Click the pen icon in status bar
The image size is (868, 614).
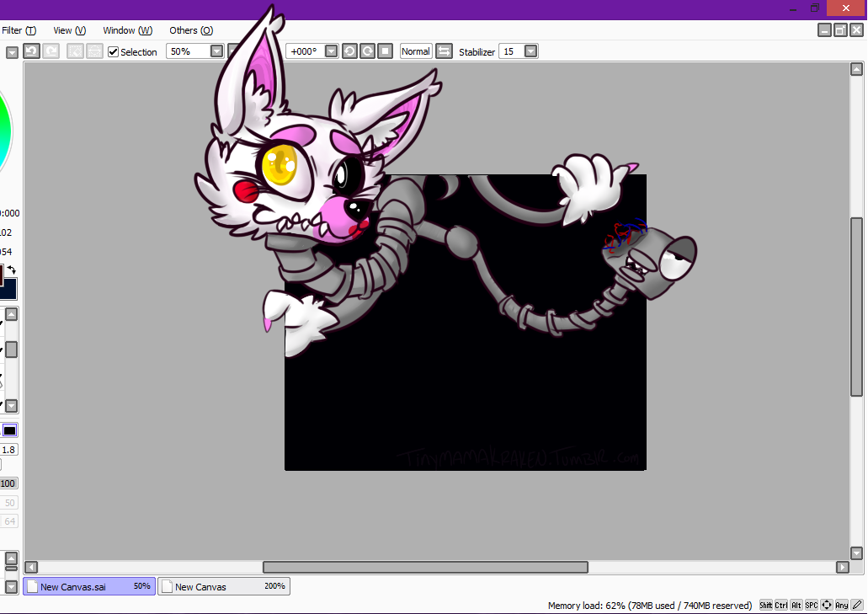[x=857, y=605]
